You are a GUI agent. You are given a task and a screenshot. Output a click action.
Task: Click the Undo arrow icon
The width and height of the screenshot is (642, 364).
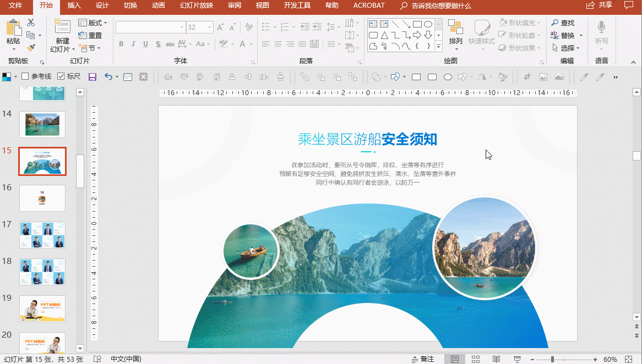(108, 77)
